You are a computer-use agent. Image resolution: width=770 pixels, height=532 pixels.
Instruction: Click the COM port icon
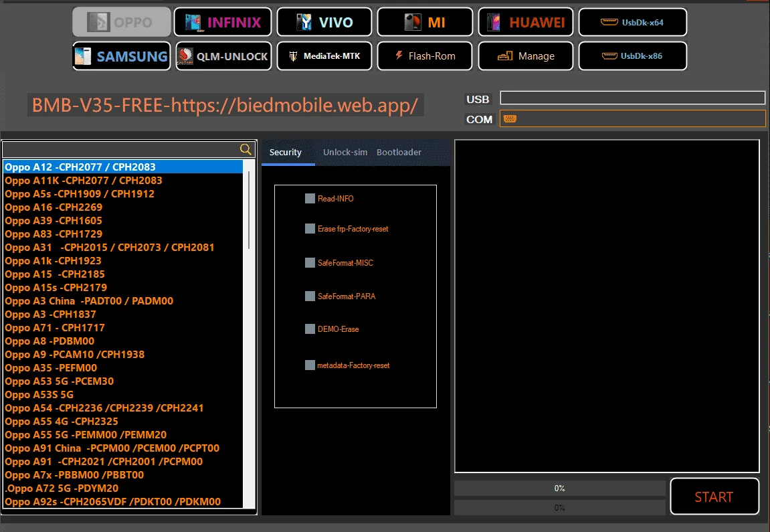(510, 119)
